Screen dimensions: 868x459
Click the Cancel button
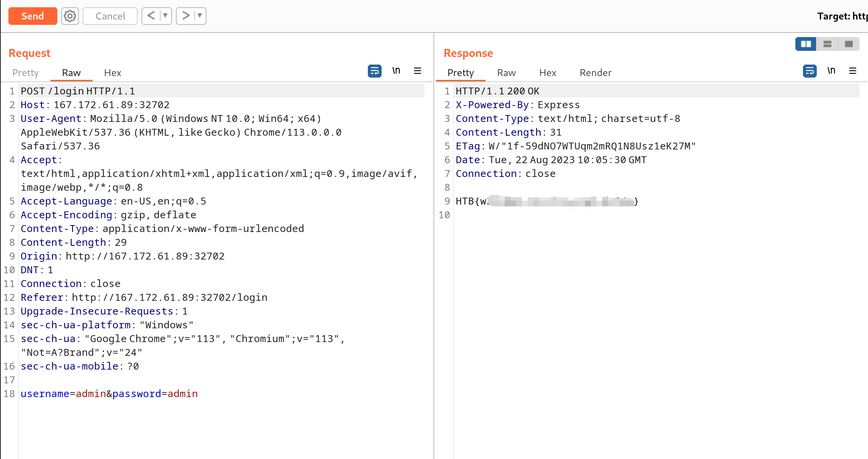[110, 16]
